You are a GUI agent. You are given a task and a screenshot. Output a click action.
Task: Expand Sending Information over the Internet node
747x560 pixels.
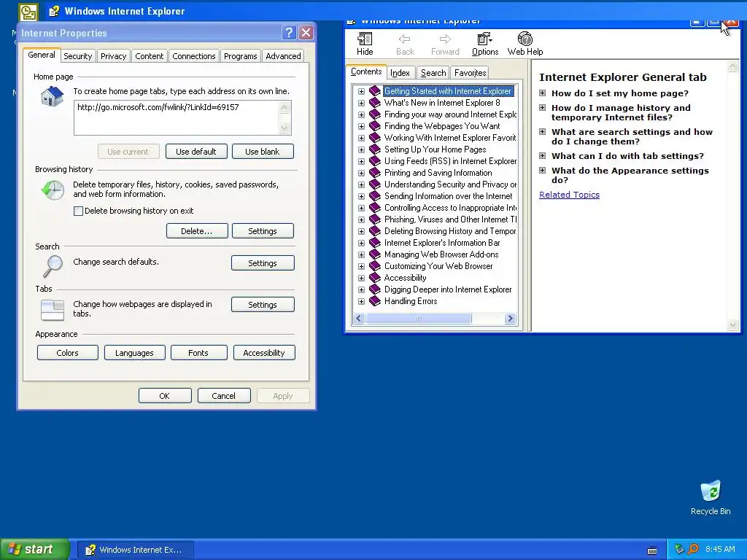pos(361,196)
